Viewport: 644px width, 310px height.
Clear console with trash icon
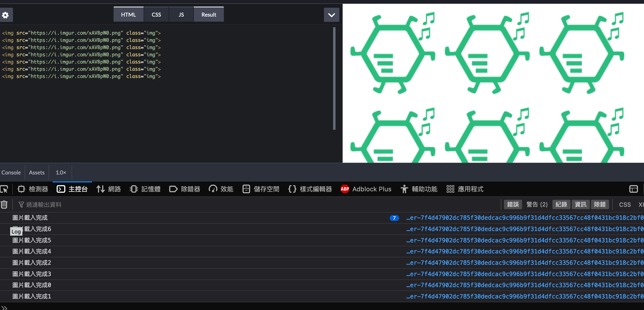(4, 204)
